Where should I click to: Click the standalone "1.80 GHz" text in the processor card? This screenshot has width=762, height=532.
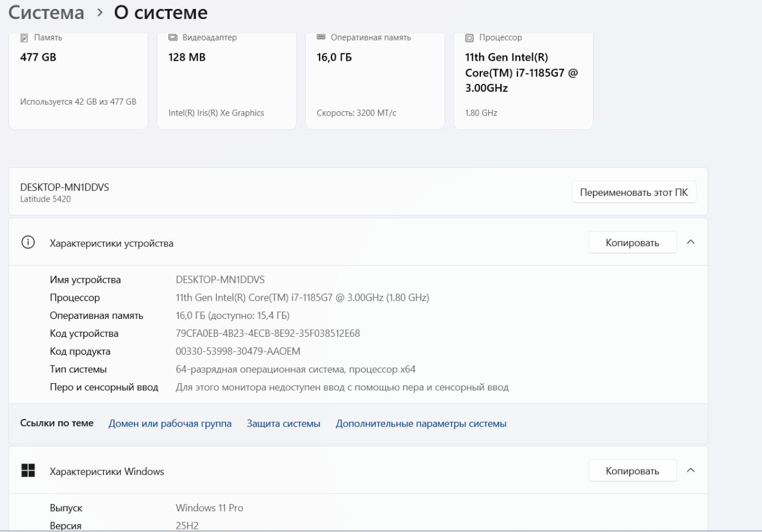click(x=481, y=112)
